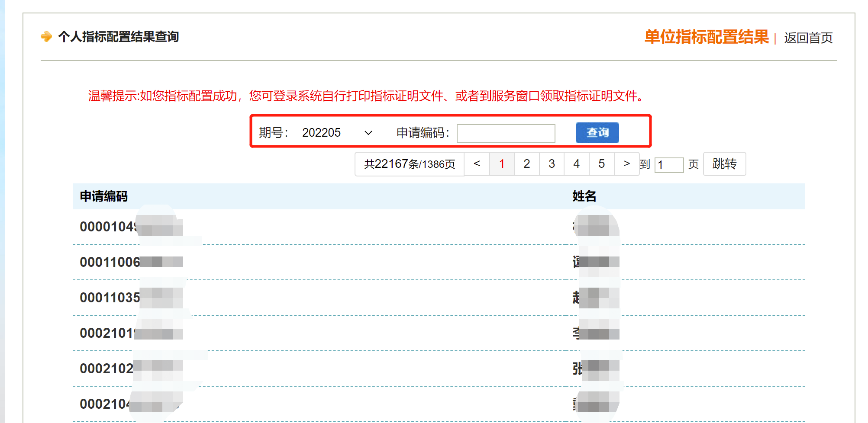Open the 期号 dropdown showing 202205
The image size is (868, 423).
[337, 133]
